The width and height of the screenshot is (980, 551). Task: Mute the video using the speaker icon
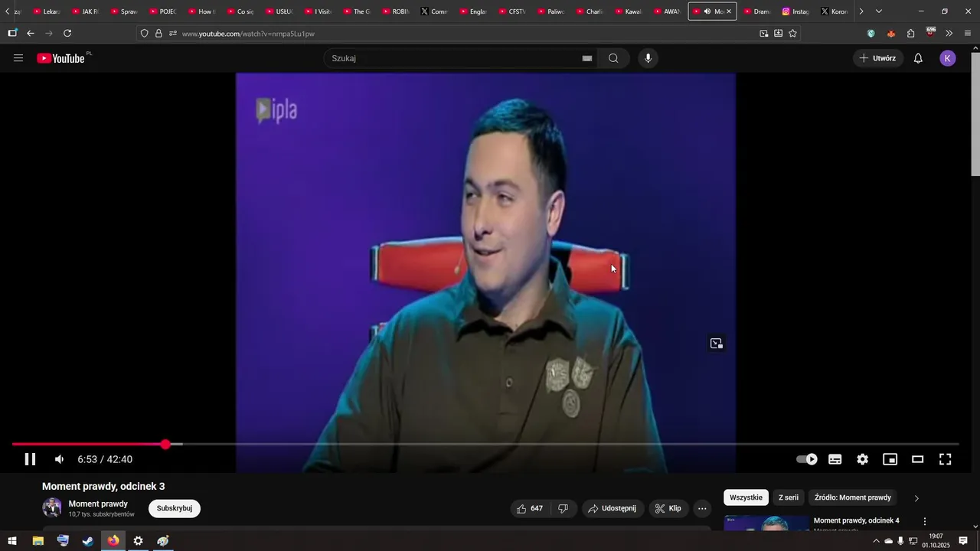[x=59, y=459]
